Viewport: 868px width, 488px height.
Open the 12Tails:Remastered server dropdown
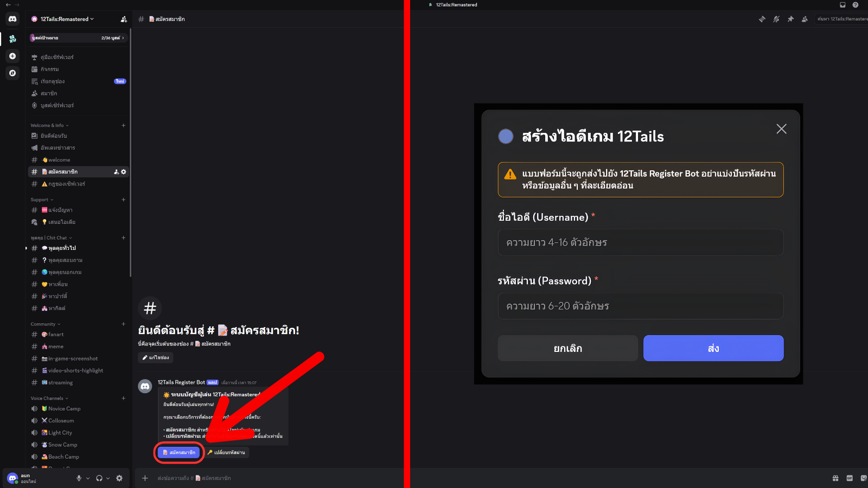coord(63,19)
